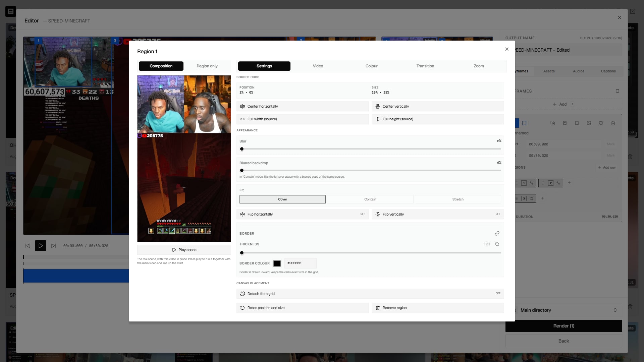Add a region after region 3
The image size is (644, 362).
coord(542,198)
